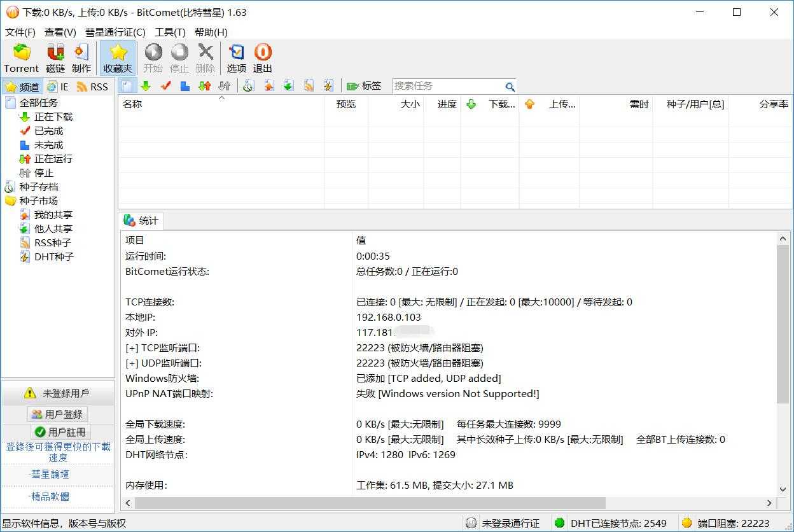Click the 删除 delete task icon

205,57
